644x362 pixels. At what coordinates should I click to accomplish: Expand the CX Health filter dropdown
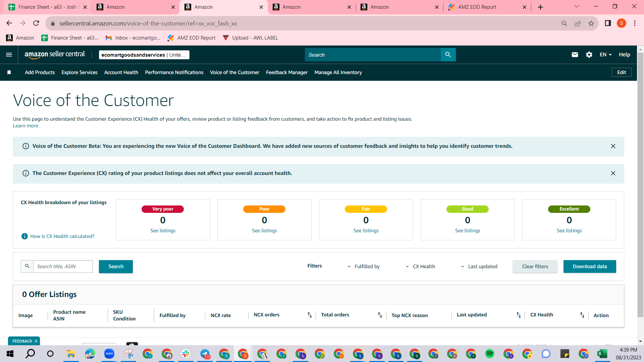click(420, 266)
